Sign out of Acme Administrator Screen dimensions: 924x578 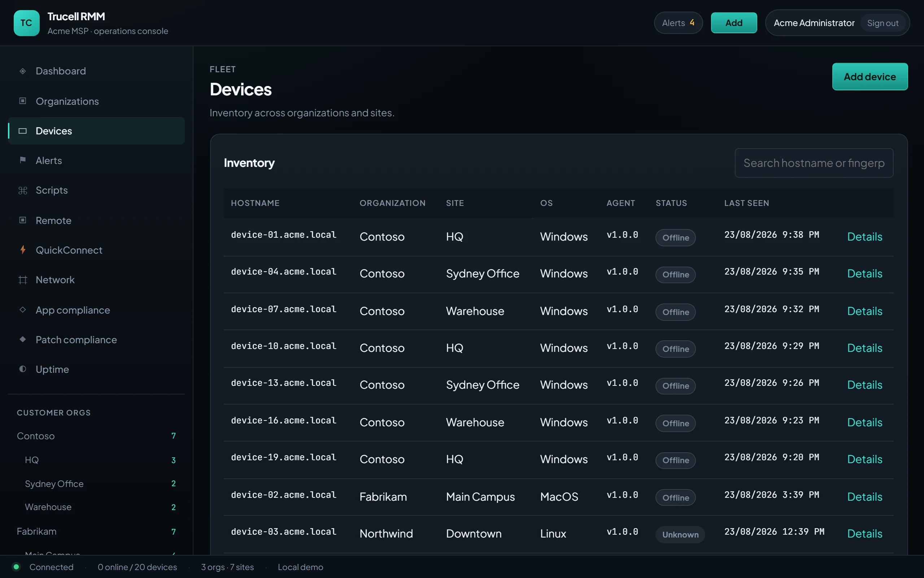[883, 23]
